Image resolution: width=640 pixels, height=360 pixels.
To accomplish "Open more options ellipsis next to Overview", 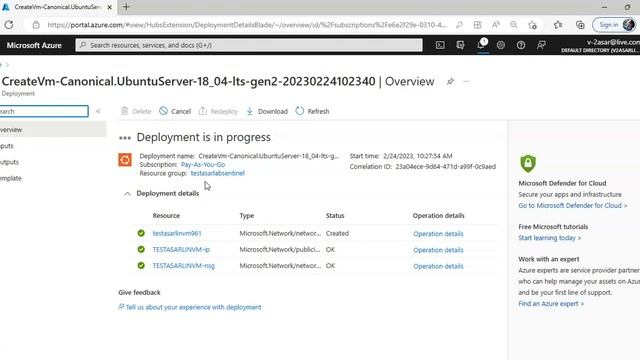I will coord(467,82).
